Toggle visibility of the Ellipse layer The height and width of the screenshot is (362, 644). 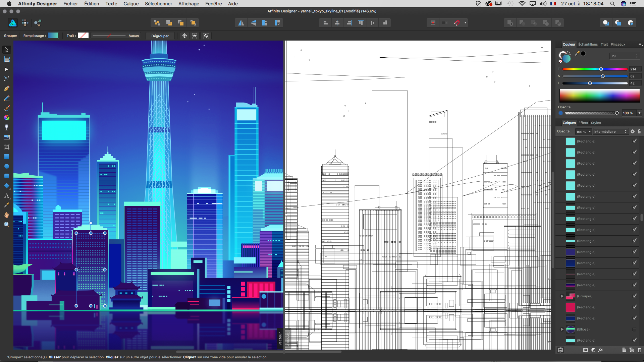[634, 329]
